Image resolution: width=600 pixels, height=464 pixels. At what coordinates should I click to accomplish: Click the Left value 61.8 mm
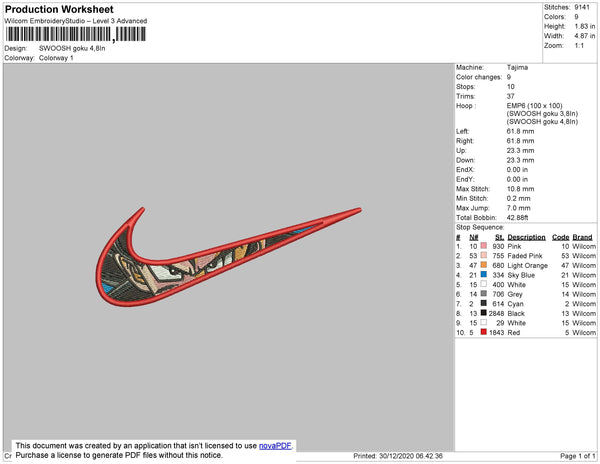(x=520, y=131)
